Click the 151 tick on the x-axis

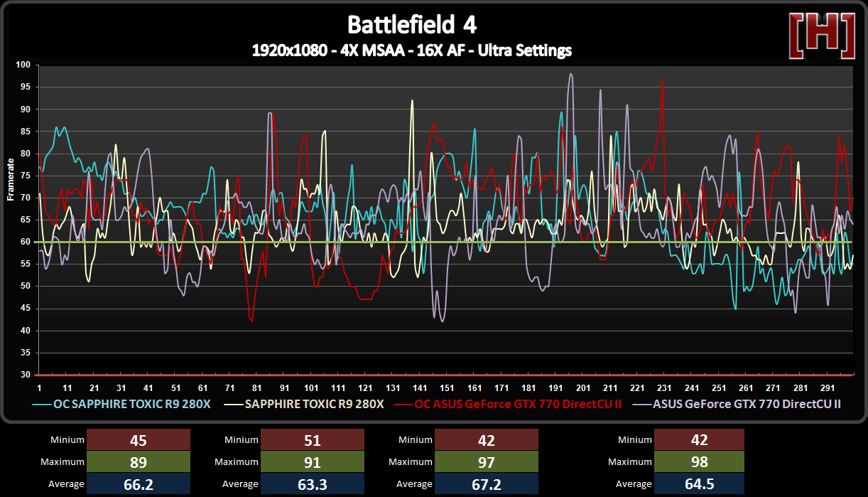(446, 388)
